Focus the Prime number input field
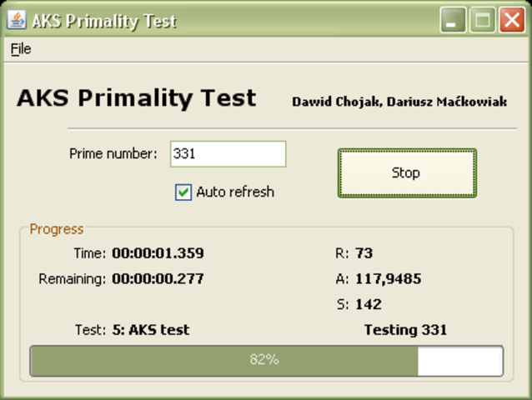 [x=228, y=154]
